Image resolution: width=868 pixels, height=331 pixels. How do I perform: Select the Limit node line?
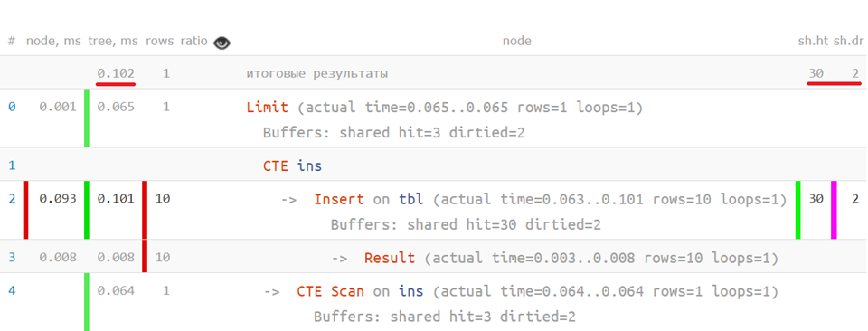(x=445, y=108)
